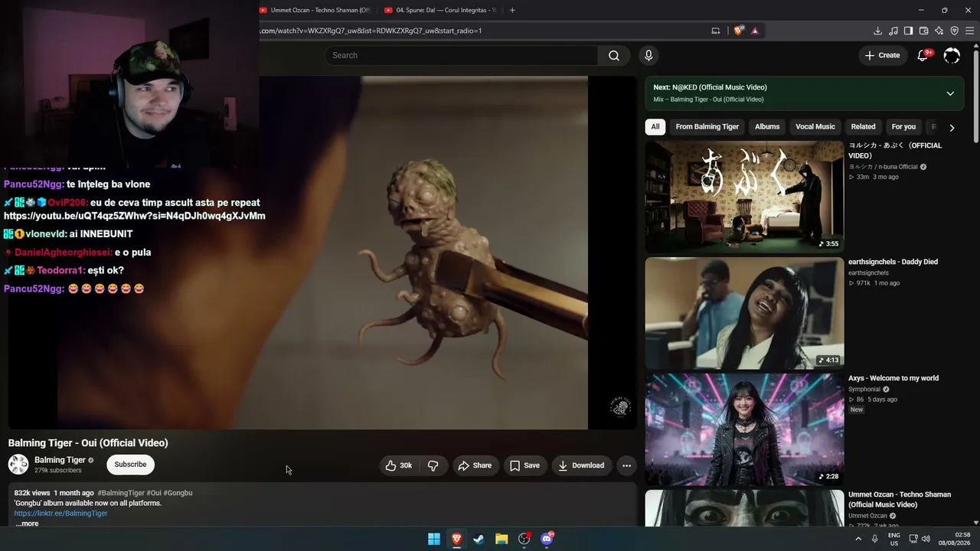
Task: Open the earthsignchels Daddy Died thumbnail
Action: click(x=744, y=313)
